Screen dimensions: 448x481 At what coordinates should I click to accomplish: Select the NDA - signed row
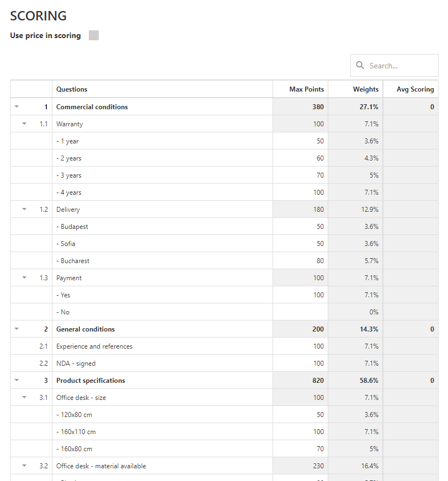(x=76, y=364)
